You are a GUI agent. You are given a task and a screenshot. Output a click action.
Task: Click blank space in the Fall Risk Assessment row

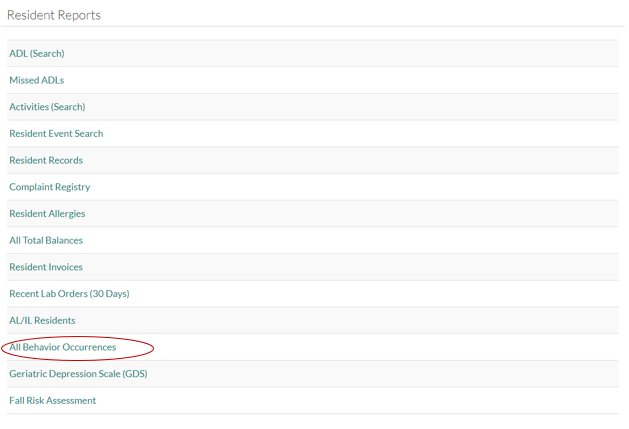click(400, 400)
